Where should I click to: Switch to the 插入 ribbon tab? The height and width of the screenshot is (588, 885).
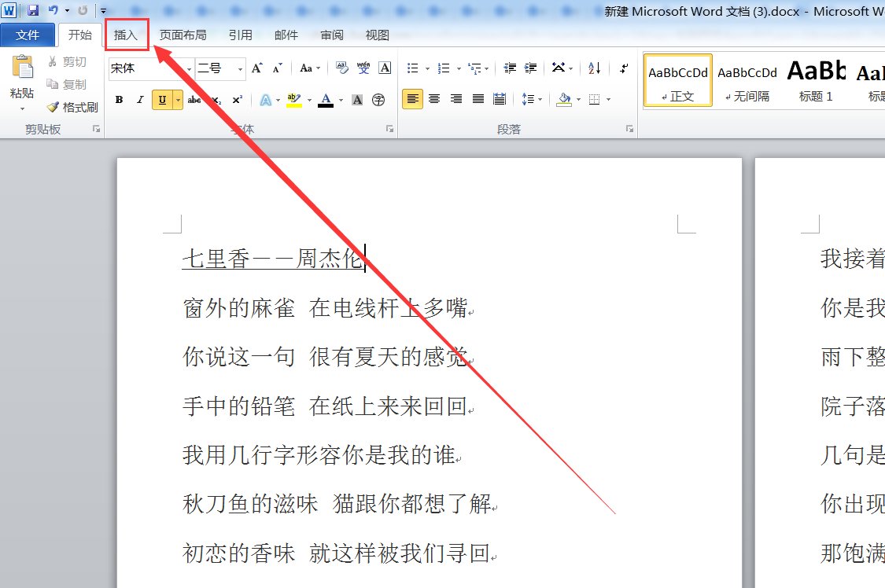126,35
